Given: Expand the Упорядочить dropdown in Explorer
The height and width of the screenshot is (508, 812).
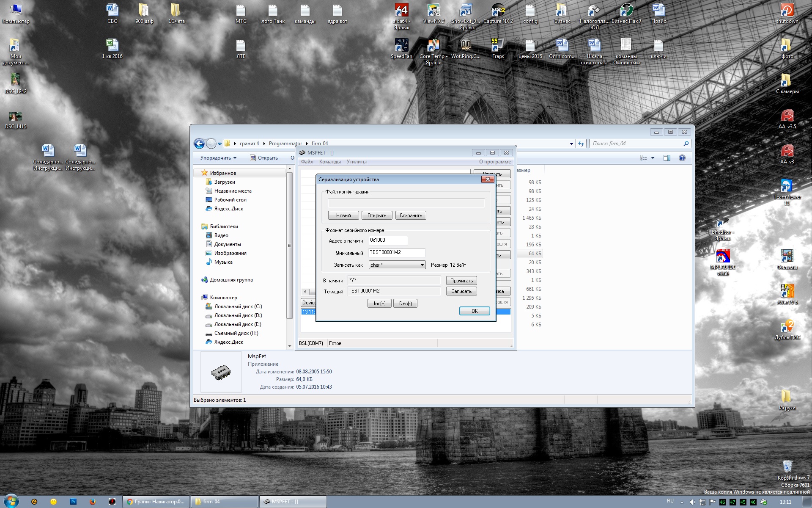Looking at the screenshot, I should pos(218,158).
